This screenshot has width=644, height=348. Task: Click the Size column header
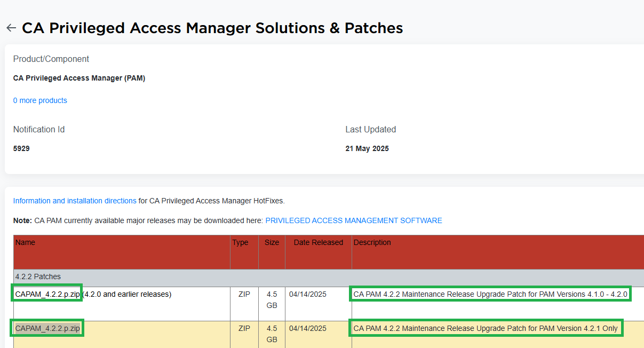click(272, 242)
